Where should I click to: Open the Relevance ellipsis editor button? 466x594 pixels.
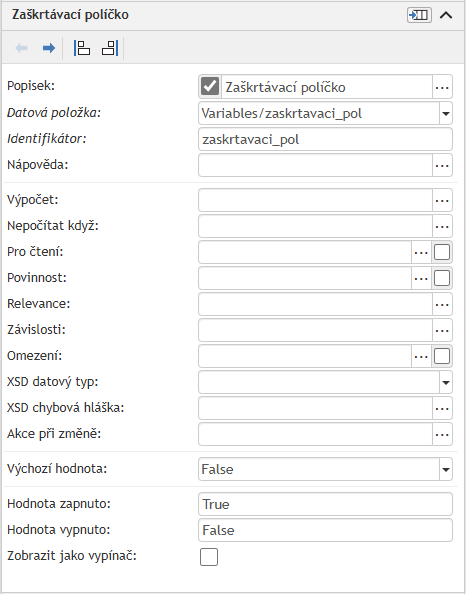pos(442,304)
